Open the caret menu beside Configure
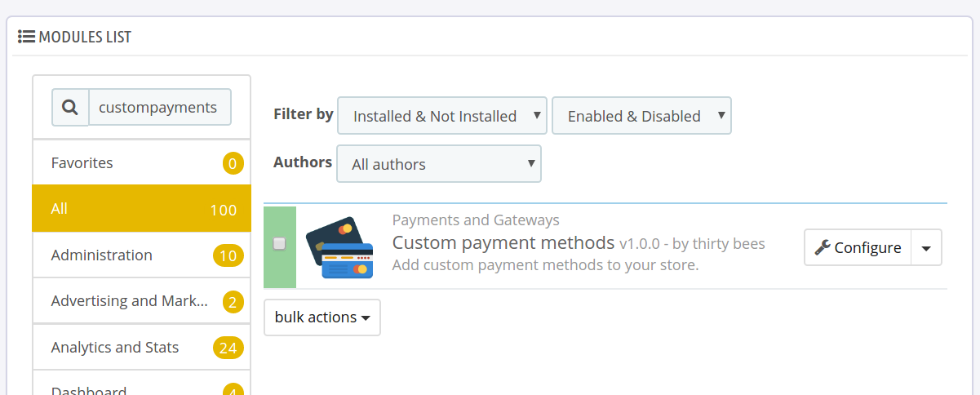 [x=926, y=247]
